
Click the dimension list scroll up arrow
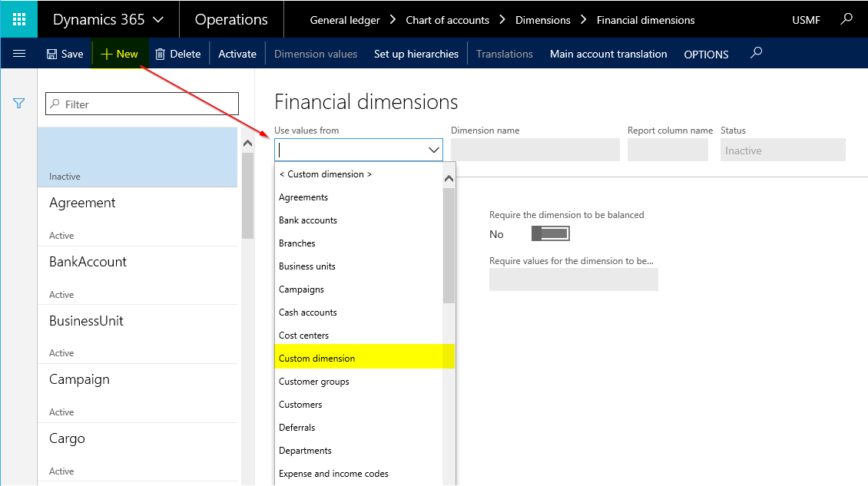(x=248, y=144)
